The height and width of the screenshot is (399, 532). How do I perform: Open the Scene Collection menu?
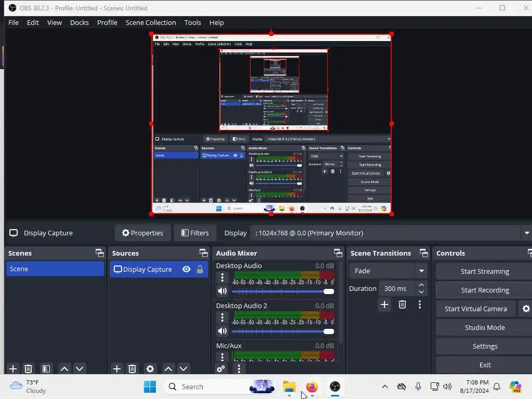(151, 22)
